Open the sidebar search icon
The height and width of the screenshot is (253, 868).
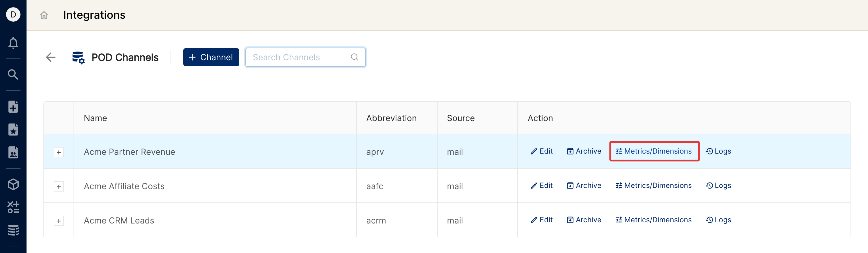tap(13, 74)
